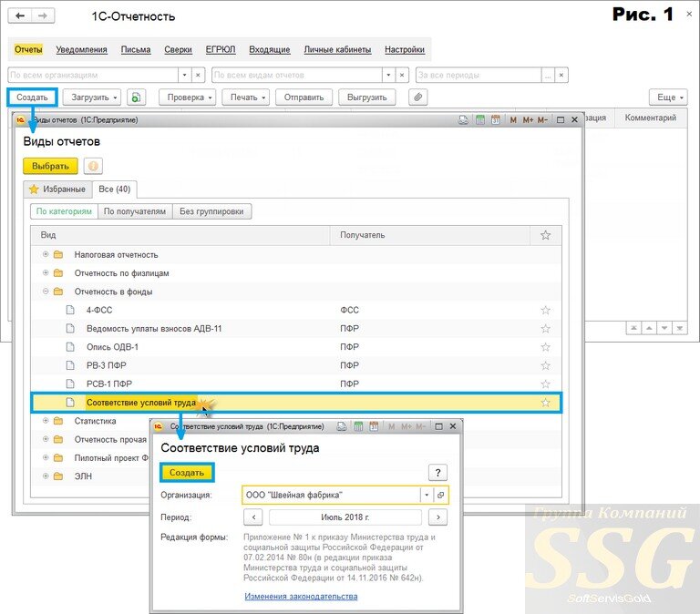Clear the report types filter with its x
The width and height of the screenshot is (700, 614).
(x=402, y=75)
